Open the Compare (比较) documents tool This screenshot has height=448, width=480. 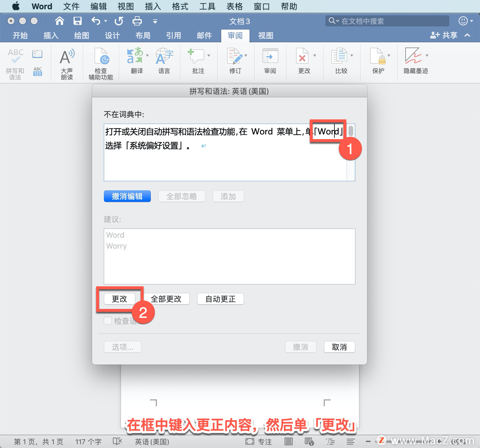(x=340, y=61)
